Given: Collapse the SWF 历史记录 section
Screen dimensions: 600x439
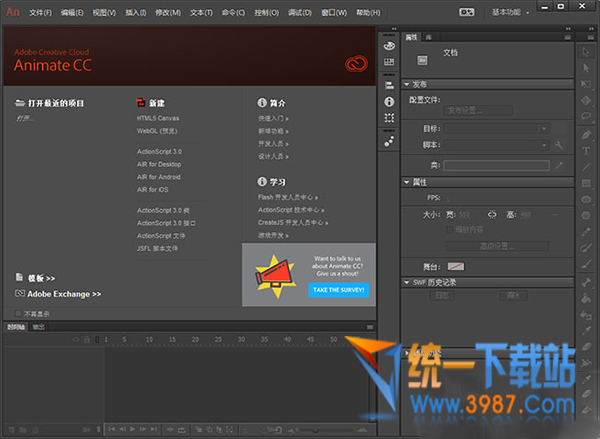Looking at the screenshot, I should [407, 282].
